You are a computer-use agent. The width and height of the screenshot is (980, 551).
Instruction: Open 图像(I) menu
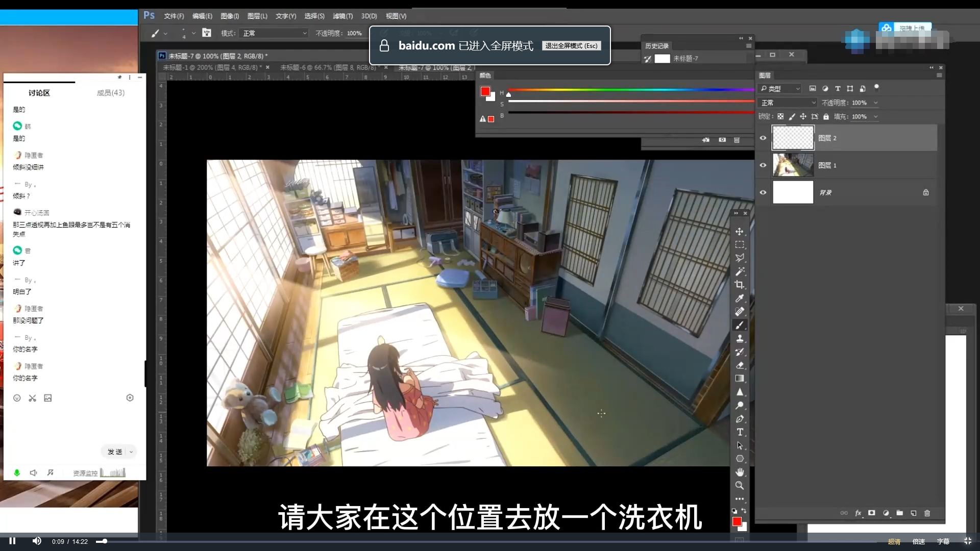230,16
